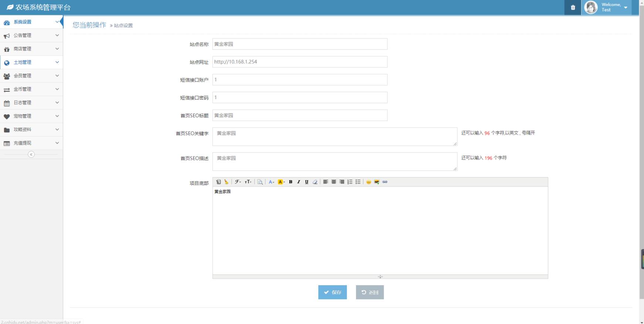Insert a numbered list
Viewport: 644px width, 324px height.
point(350,182)
